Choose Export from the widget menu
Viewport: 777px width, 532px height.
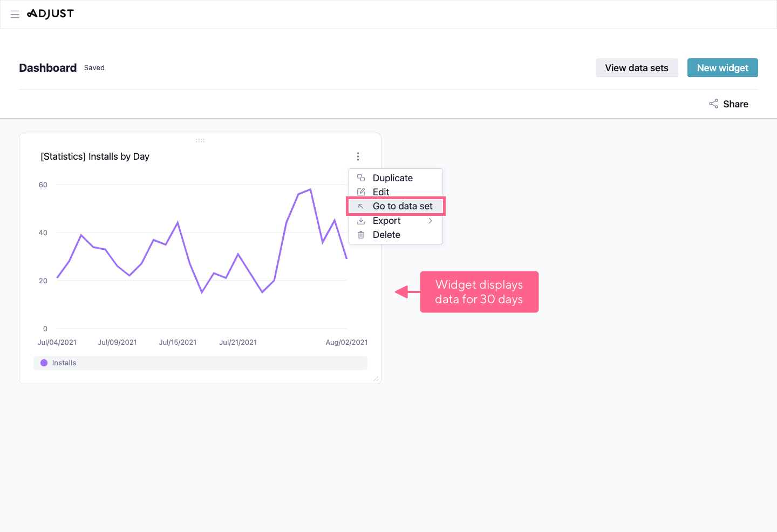click(x=396, y=221)
